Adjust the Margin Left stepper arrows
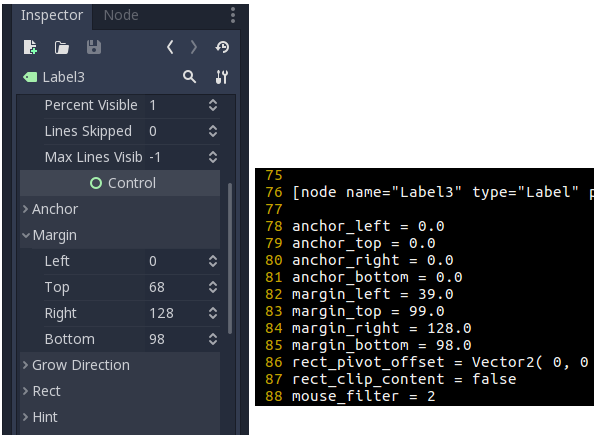This screenshot has width=594, height=435. point(213,261)
